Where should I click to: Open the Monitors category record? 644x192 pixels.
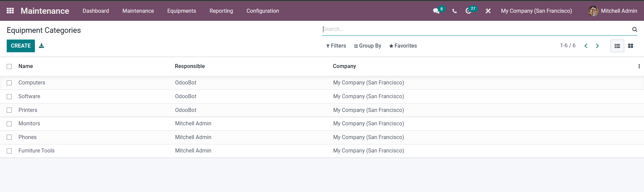click(29, 124)
